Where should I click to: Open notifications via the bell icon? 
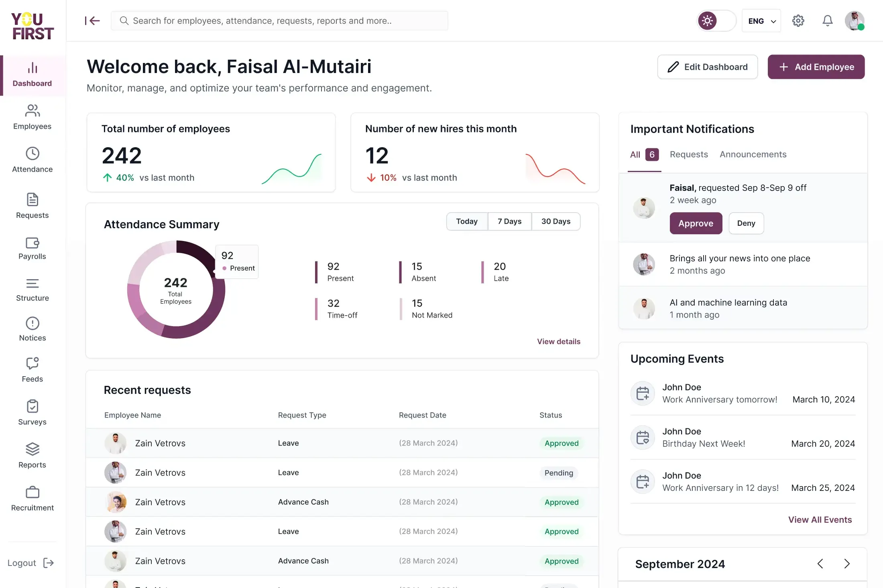tap(828, 20)
